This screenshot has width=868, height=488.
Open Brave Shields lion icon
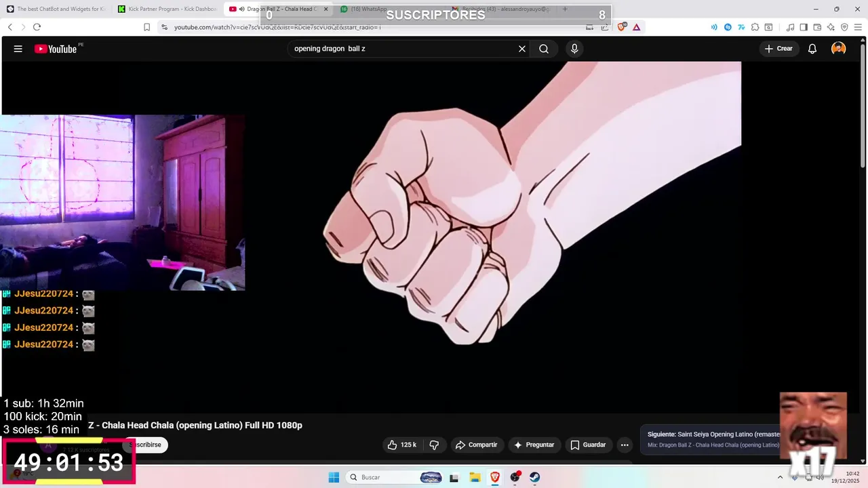click(x=622, y=27)
